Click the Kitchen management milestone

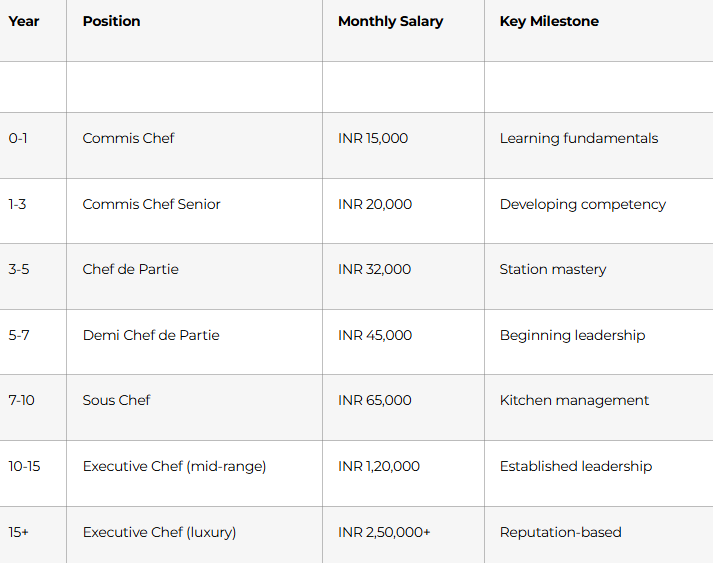click(574, 400)
